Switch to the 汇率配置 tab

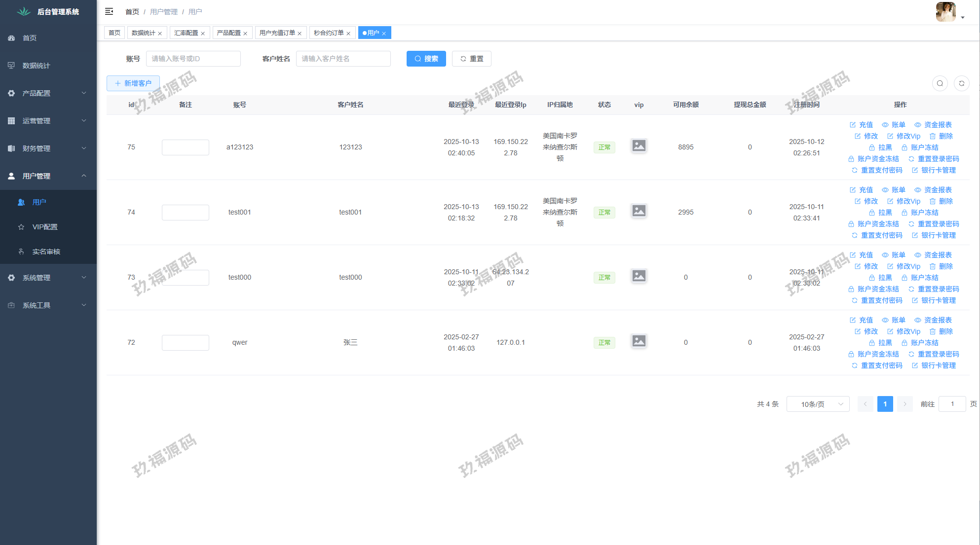coord(186,33)
